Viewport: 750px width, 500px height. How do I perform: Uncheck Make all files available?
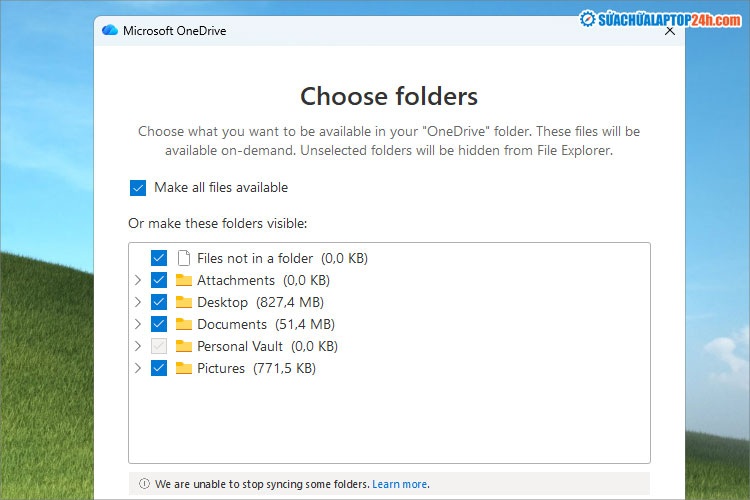tap(138, 188)
